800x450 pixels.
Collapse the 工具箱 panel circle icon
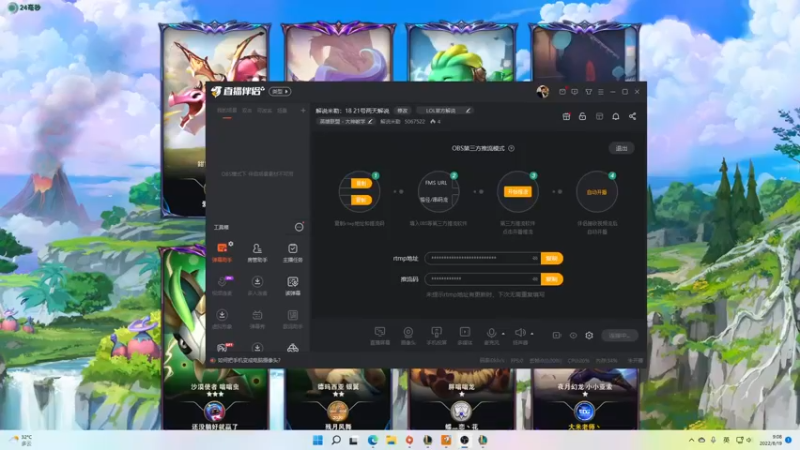pyautogui.click(x=299, y=227)
